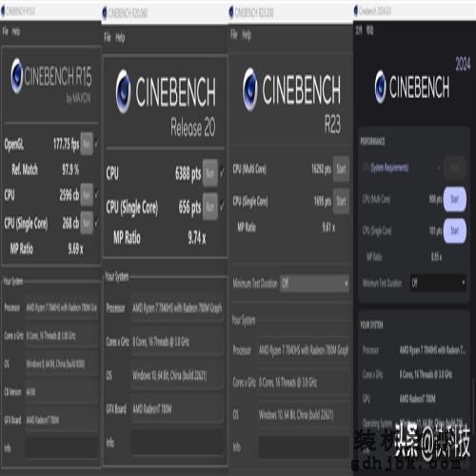The image size is (476, 476).
Task: Start the R23 CPU Multi Core test
Action: coord(341,169)
